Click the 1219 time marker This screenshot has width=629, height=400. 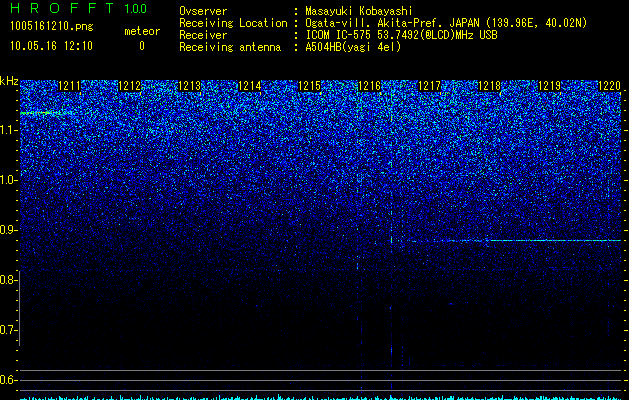(550, 86)
